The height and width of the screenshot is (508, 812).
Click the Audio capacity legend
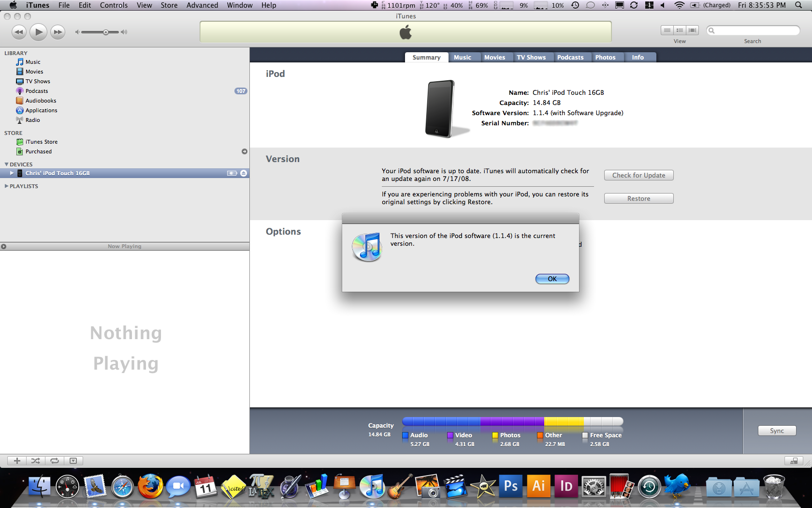tap(415, 439)
